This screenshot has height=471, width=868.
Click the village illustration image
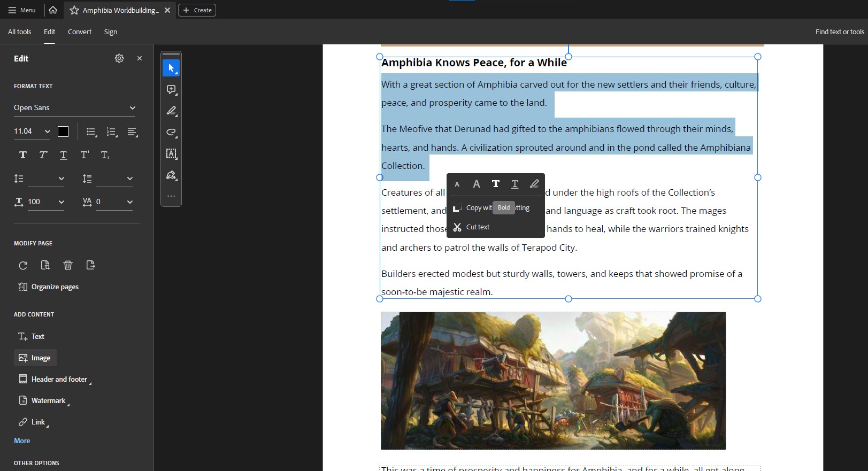click(x=553, y=381)
